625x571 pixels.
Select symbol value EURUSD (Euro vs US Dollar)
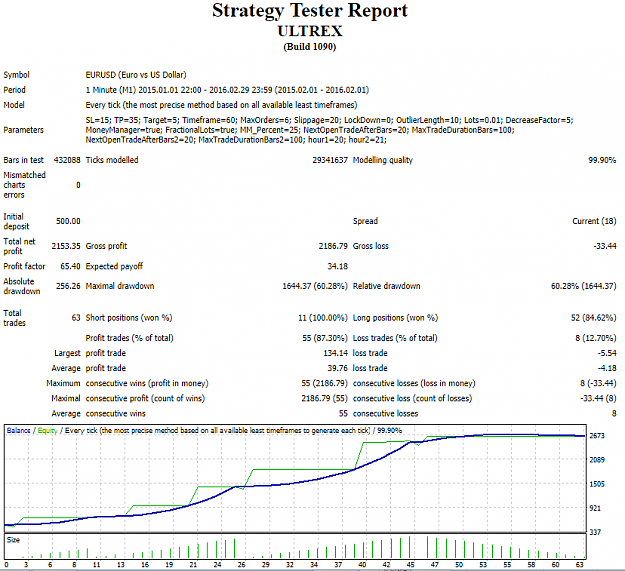[x=136, y=75]
